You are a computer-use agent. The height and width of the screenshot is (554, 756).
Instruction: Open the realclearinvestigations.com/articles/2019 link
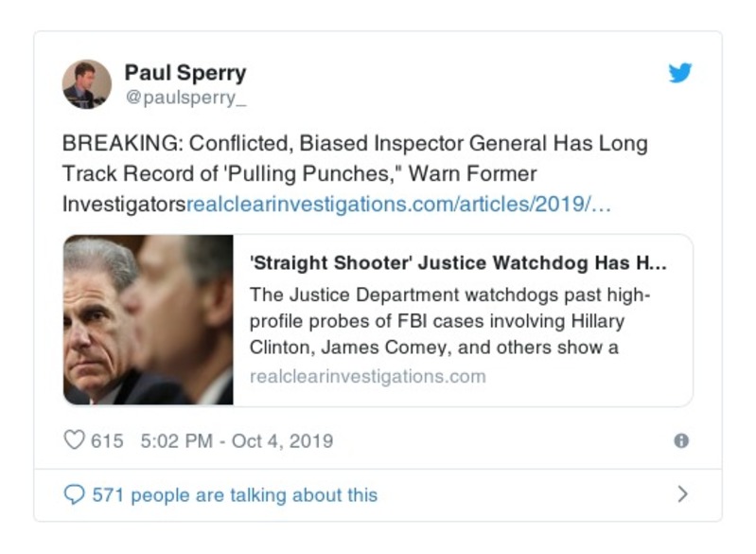click(x=399, y=205)
